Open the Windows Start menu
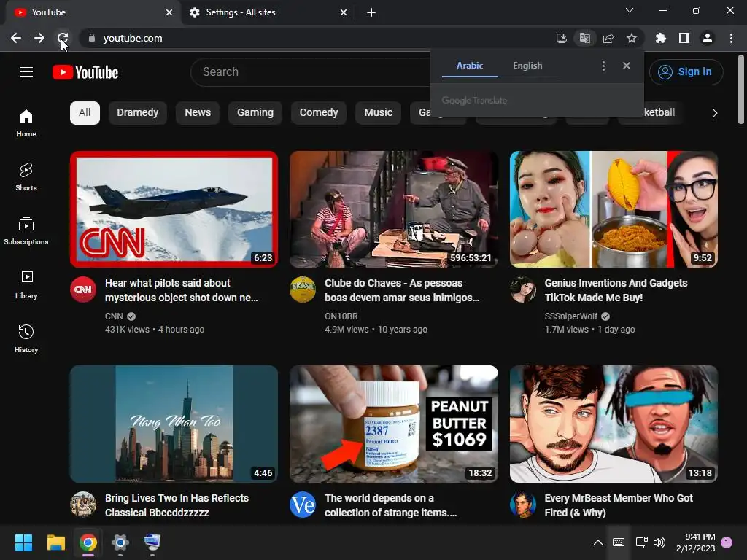The image size is (747, 560). (23, 542)
